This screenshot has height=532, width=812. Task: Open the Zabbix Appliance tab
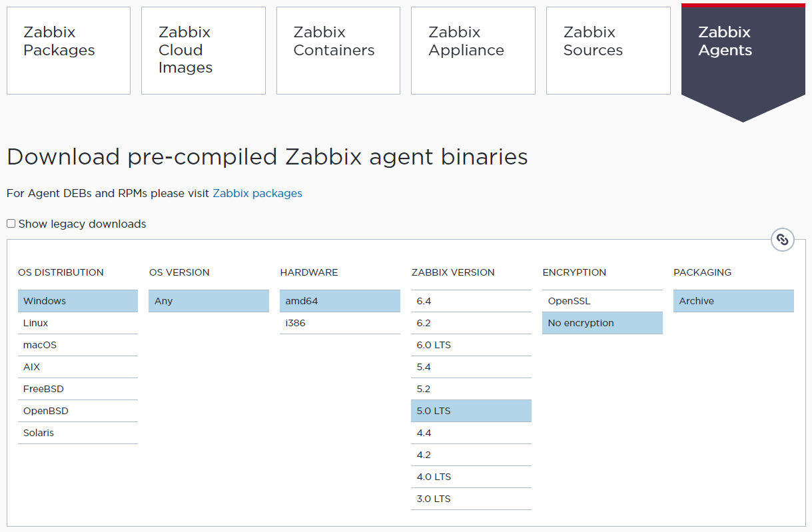pyautogui.click(x=472, y=50)
